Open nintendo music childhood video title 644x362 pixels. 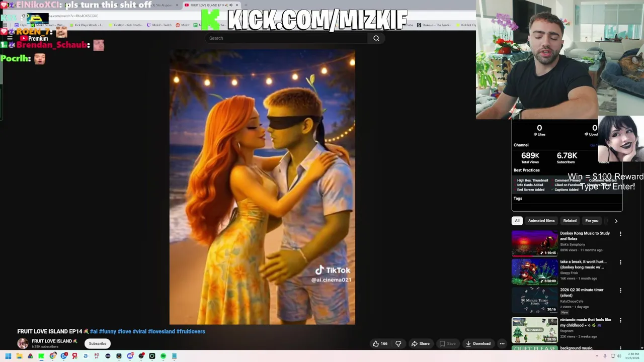586,322
